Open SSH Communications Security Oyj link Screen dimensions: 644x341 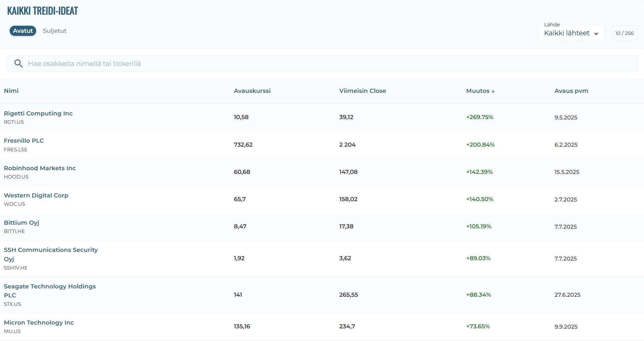[x=51, y=250]
